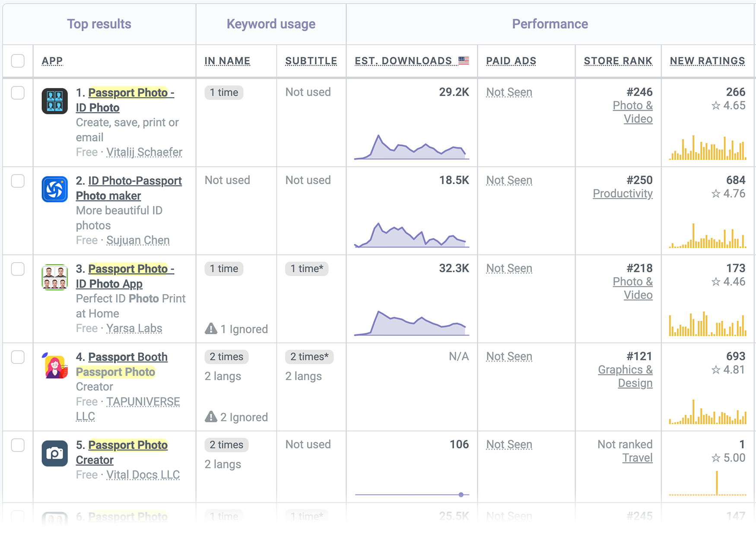The height and width of the screenshot is (537, 756).
Task: Select the checkbox for Passport Booth row
Action: [18, 357]
